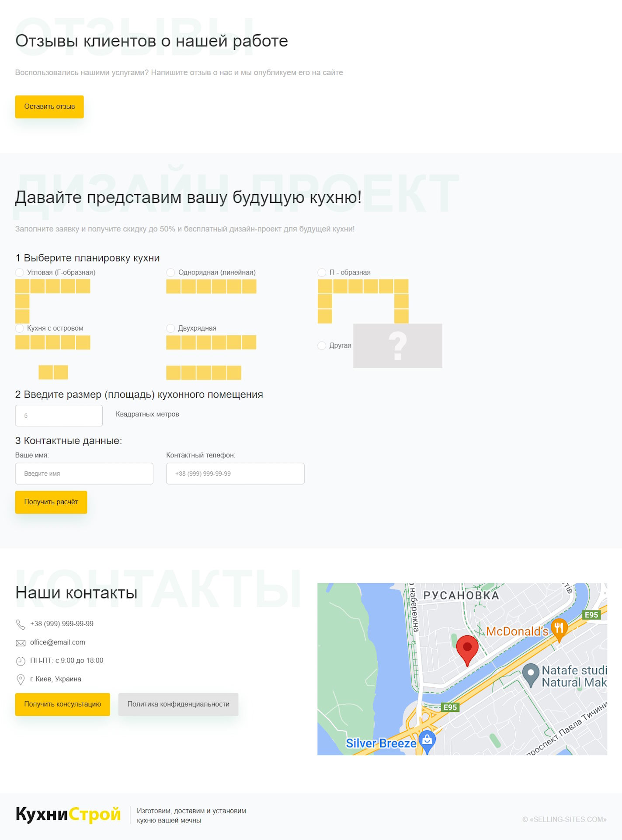The height and width of the screenshot is (840, 622).
Task: Click Silver Breeze shopping icon on map
Action: (x=427, y=742)
